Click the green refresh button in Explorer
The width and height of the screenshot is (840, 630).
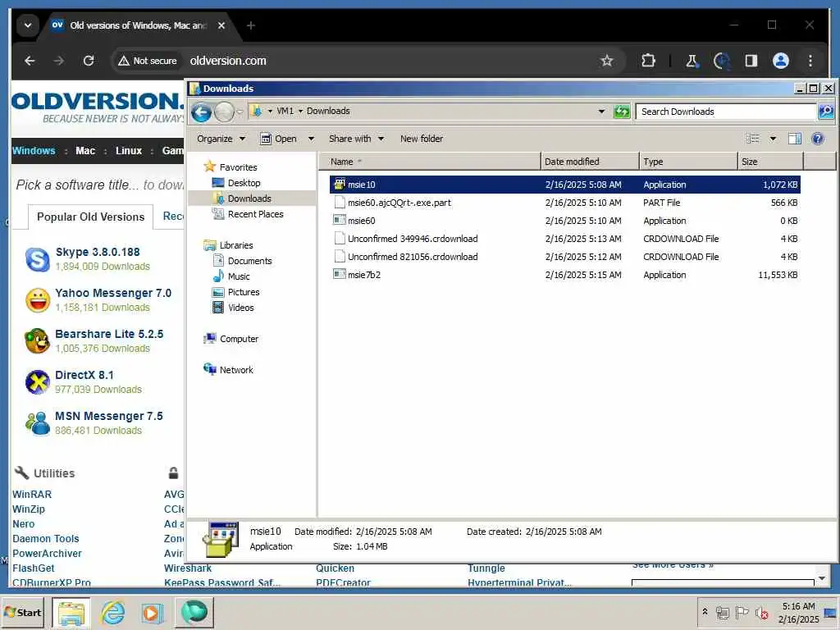[x=622, y=112]
